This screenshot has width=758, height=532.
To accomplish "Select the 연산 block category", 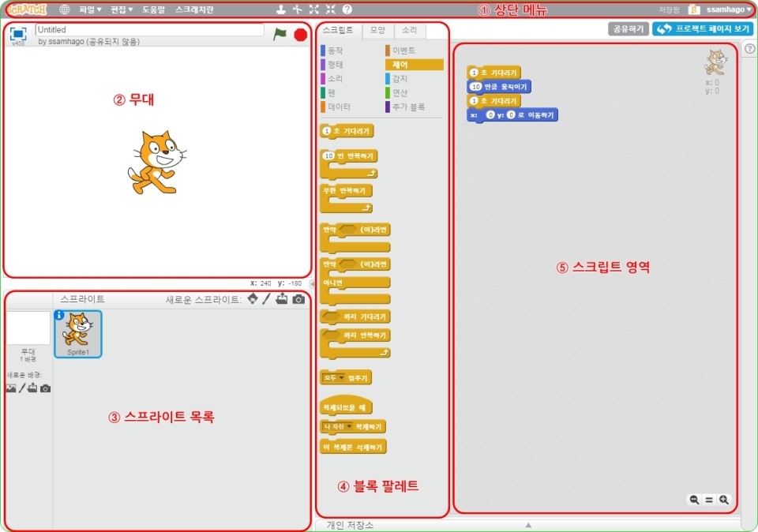I will 400,93.
